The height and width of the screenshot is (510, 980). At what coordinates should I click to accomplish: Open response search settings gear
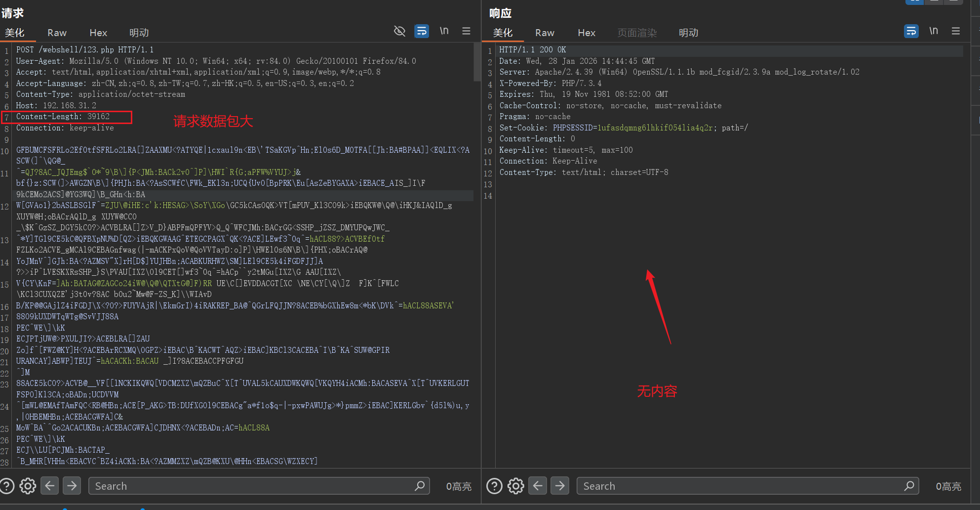516,486
